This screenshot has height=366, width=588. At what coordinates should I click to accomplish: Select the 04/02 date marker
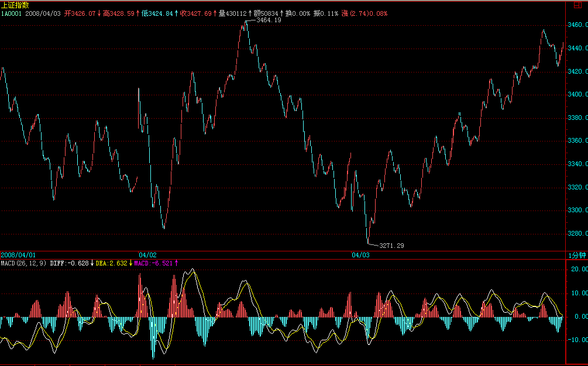click(x=147, y=255)
